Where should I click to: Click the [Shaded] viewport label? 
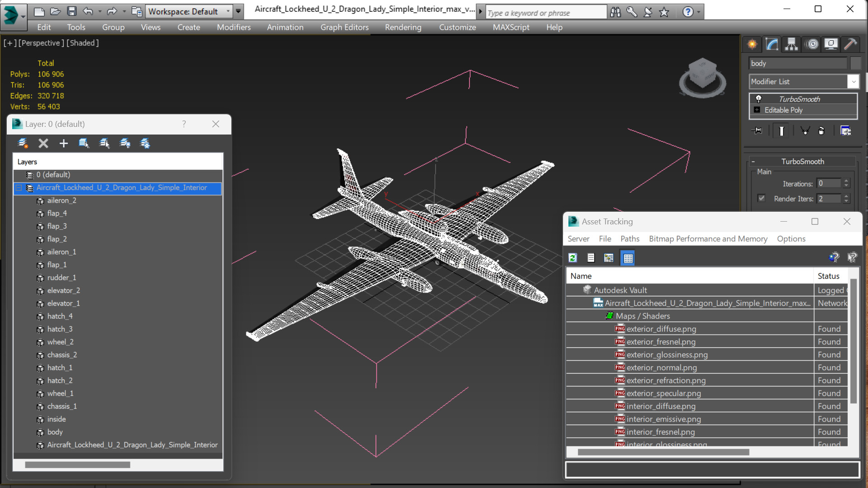[x=83, y=43]
